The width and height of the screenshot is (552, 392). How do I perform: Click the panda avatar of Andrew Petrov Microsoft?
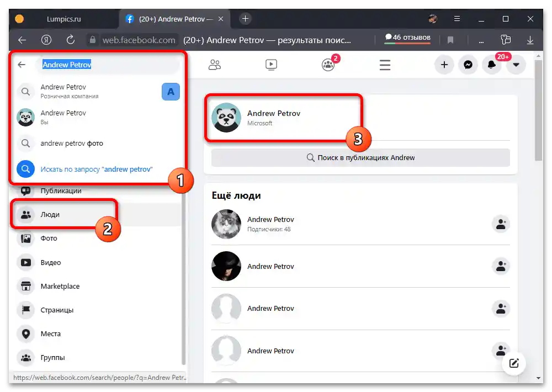226,117
